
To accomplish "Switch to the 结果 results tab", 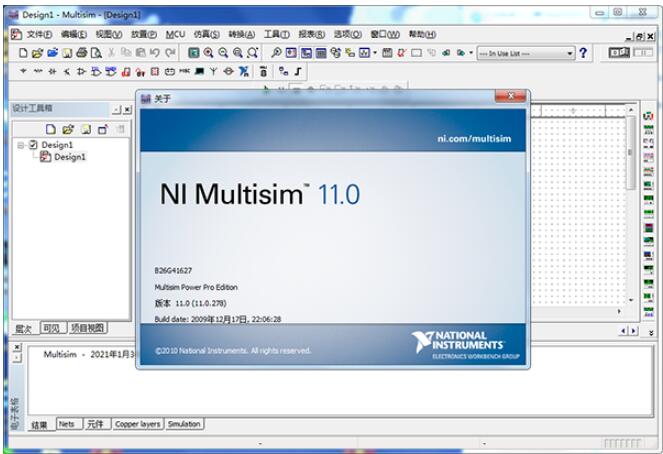I will (x=40, y=425).
